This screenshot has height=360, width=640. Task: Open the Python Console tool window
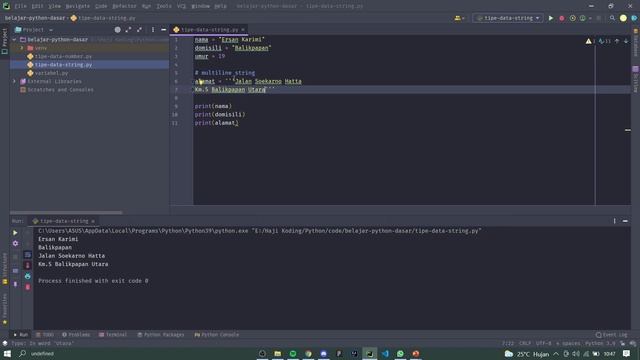click(x=217, y=335)
